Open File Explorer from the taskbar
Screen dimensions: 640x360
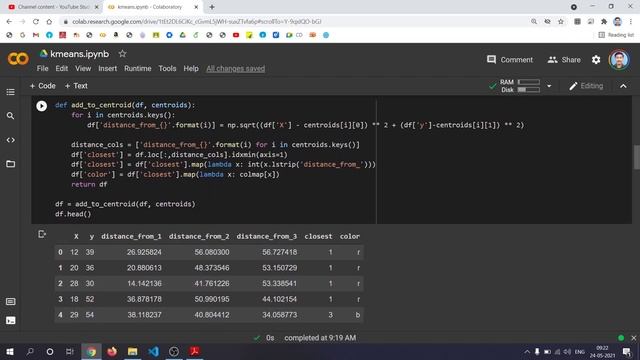[132, 351]
